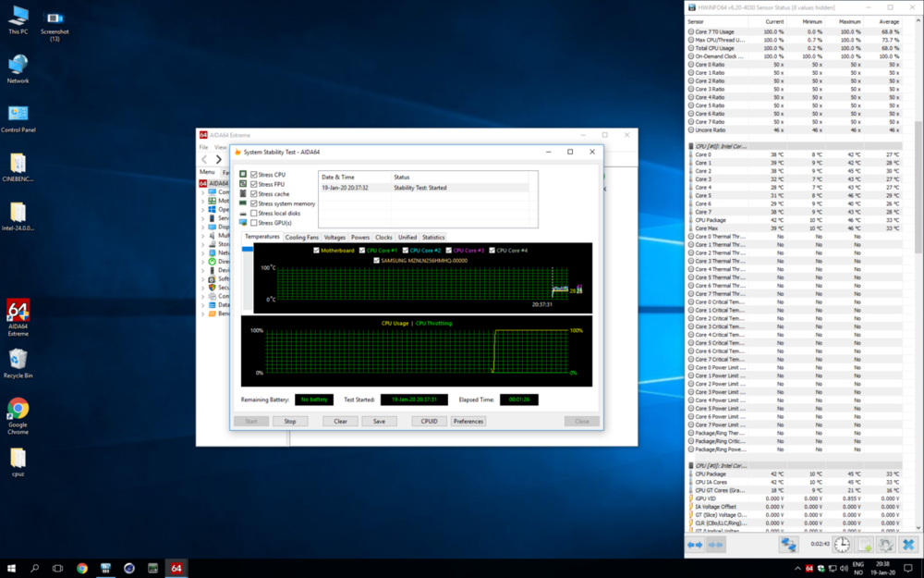This screenshot has height=578, width=924.
Task: Click the HWiNFO Maximum column header
Action: pyautogui.click(x=844, y=22)
